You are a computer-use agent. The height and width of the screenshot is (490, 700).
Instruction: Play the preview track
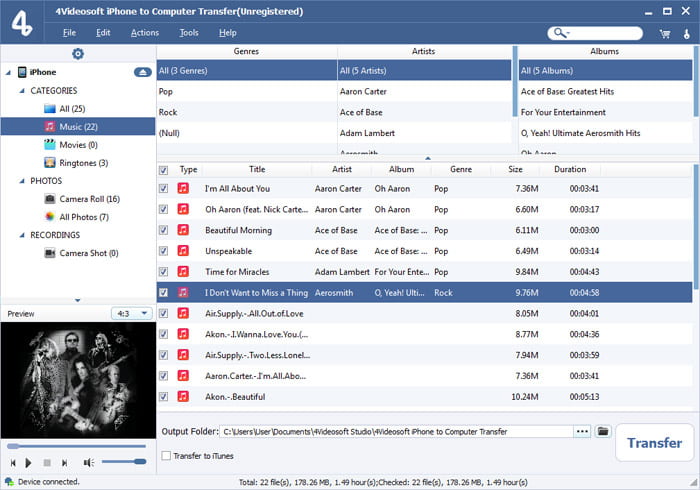point(28,463)
